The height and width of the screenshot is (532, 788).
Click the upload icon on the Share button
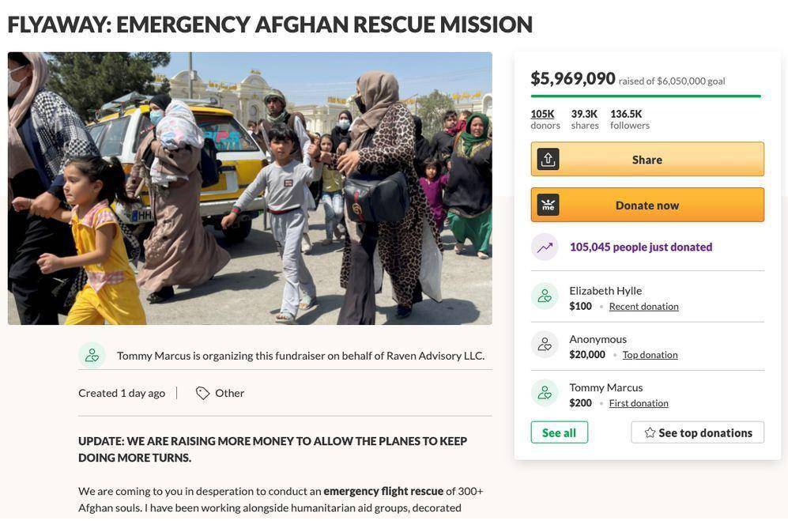548,160
